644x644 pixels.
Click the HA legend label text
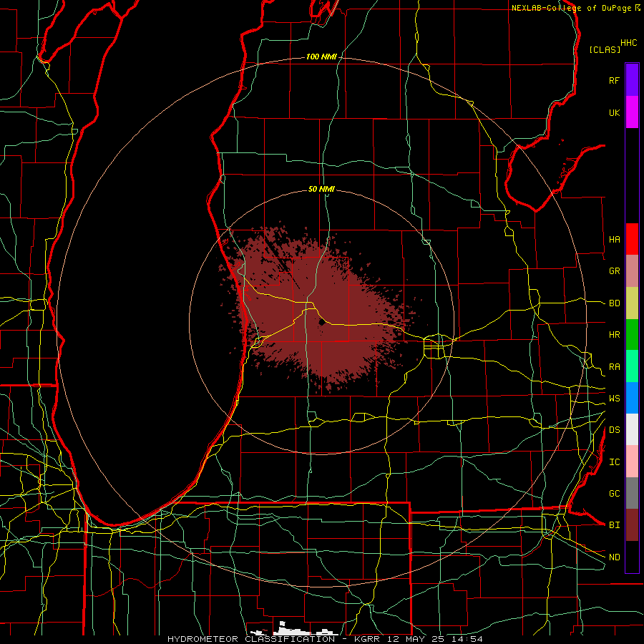[x=614, y=240]
